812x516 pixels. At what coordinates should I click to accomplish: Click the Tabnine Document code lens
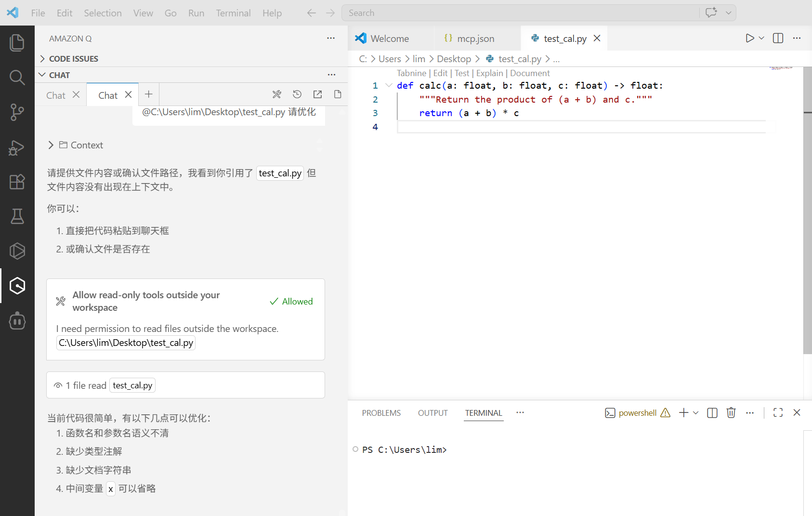(530, 73)
